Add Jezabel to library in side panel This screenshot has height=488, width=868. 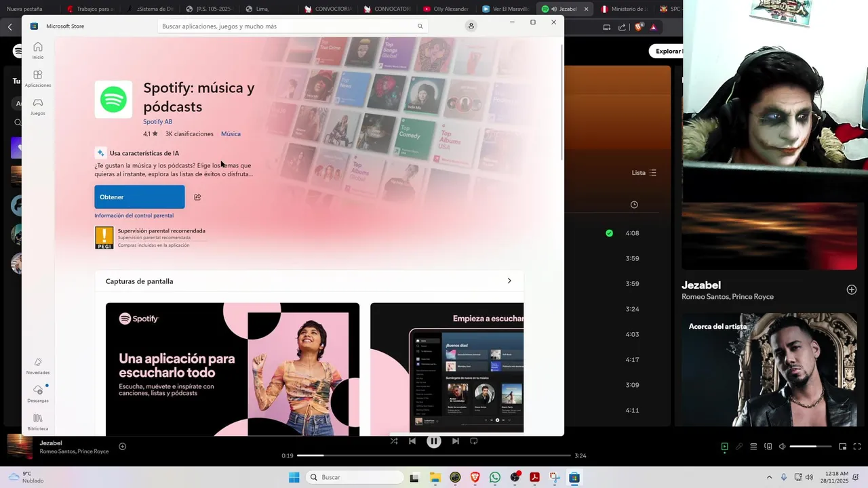[852, 289]
